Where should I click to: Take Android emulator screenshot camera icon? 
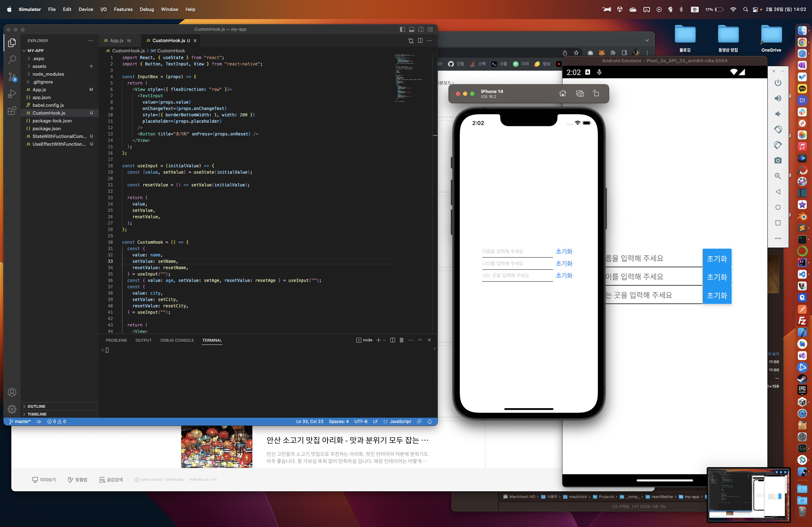click(x=778, y=161)
